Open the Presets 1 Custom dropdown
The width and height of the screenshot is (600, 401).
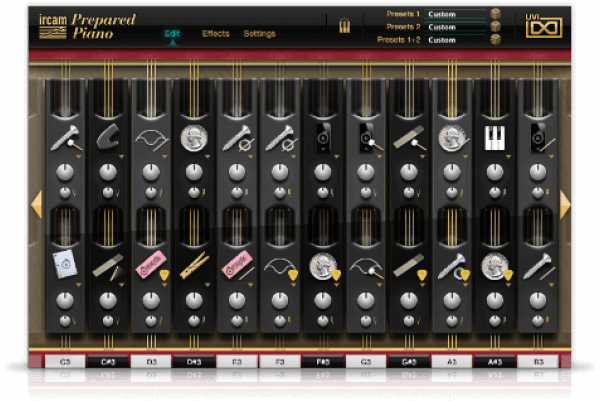(x=455, y=14)
